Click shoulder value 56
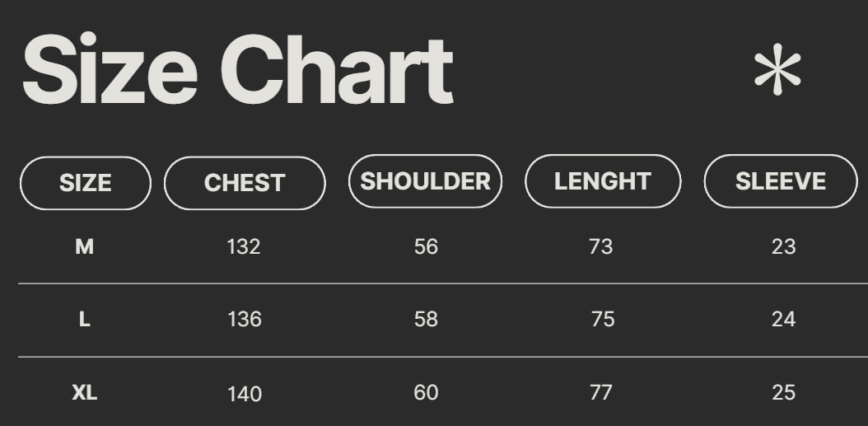The image size is (868, 426). pos(427,246)
